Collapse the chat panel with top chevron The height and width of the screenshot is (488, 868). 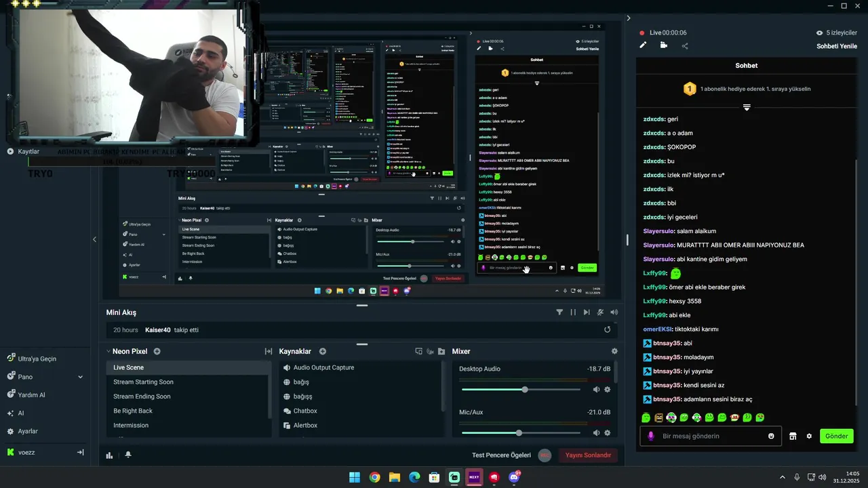pos(629,18)
